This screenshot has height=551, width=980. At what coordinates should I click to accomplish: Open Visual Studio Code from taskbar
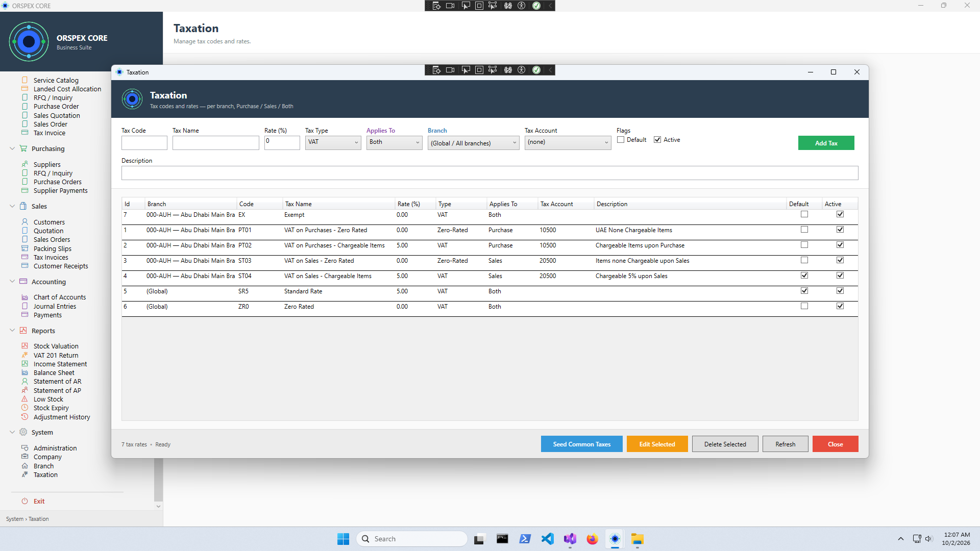coord(547,539)
